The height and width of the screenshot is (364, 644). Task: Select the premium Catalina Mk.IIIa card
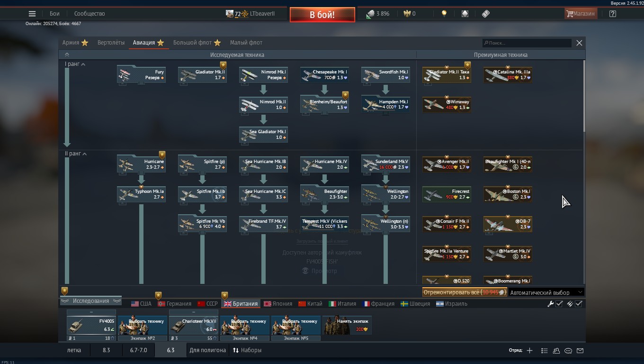pyautogui.click(x=508, y=75)
